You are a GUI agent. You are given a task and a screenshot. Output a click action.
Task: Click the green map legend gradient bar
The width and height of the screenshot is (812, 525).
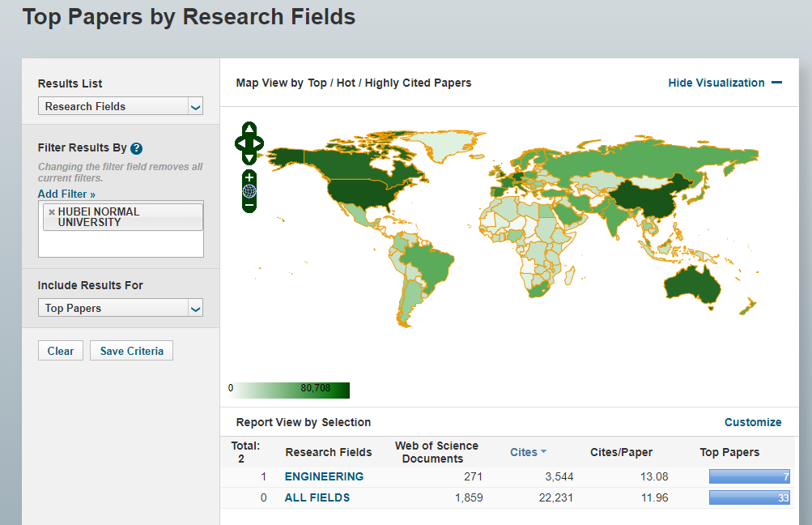(289, 391)
